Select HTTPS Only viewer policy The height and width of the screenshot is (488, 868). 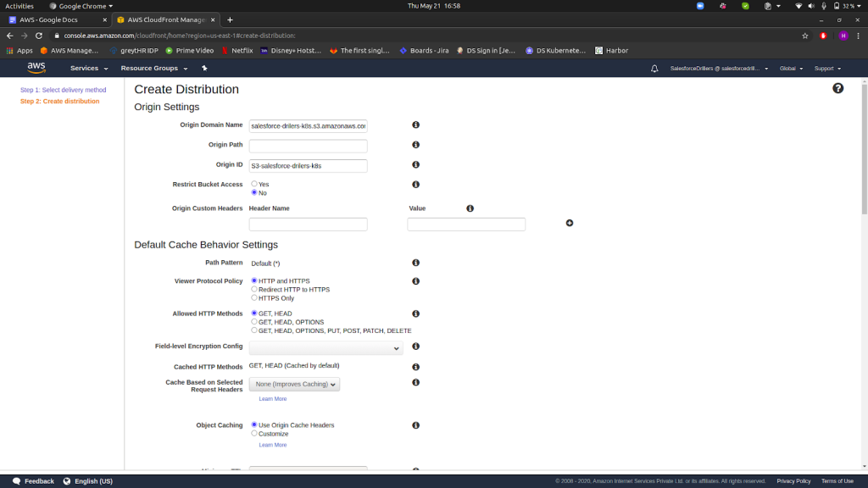pyautogui.click(x=254, y=297)
